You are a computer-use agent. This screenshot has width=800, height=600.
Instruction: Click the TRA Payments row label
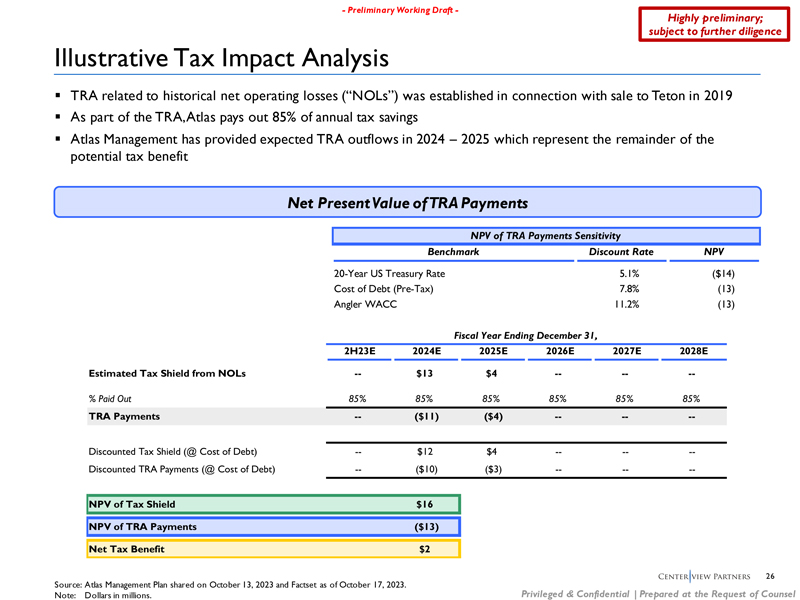(x=125, y=415)
